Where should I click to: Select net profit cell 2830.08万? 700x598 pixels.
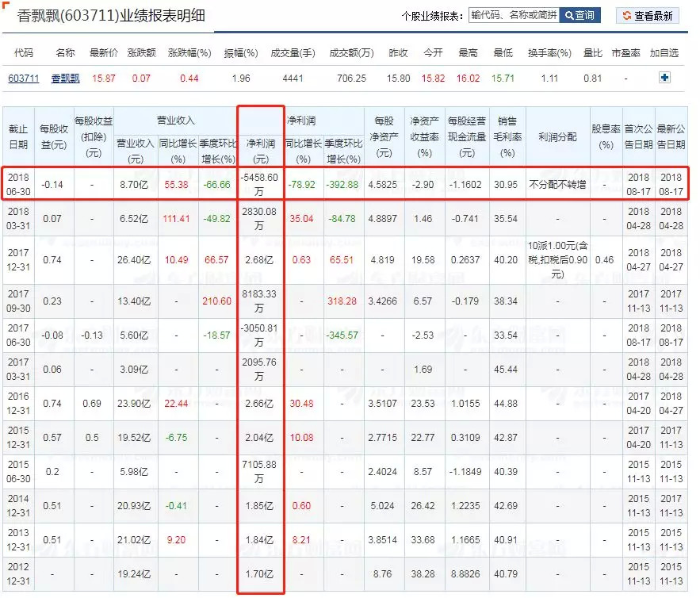(259, 218)
